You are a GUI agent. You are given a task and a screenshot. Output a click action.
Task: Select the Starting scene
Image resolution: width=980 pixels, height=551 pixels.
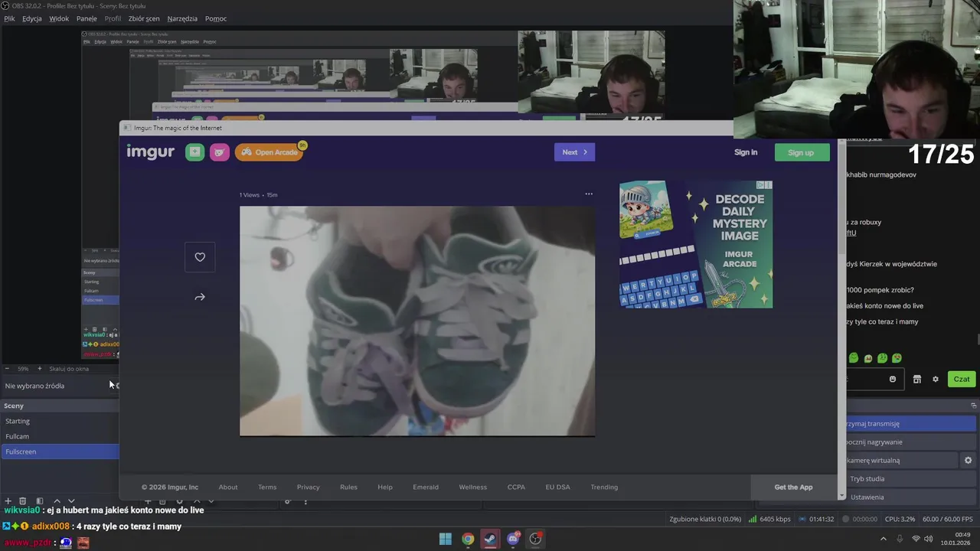pos(60,421)
